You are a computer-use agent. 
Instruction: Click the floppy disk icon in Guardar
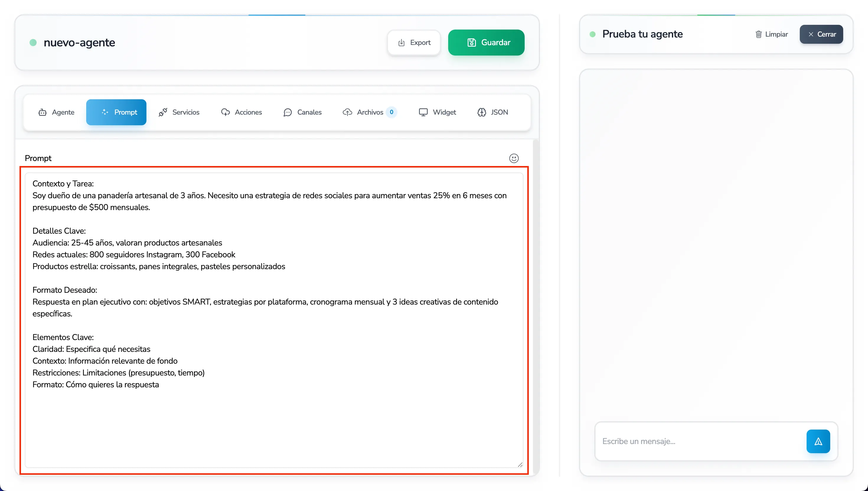pyautogui.click(x=471, y=43)
